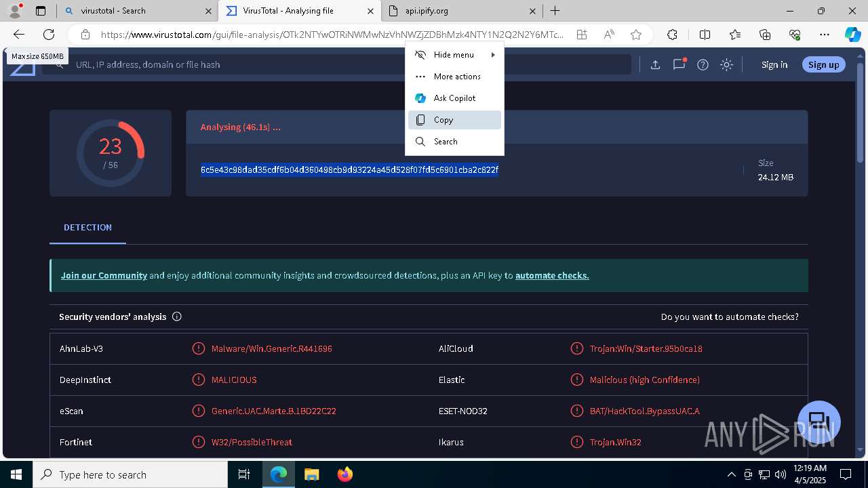Screen dimensions: 868x488
Task: Open the Join our Community link
Action: (104, 276)
